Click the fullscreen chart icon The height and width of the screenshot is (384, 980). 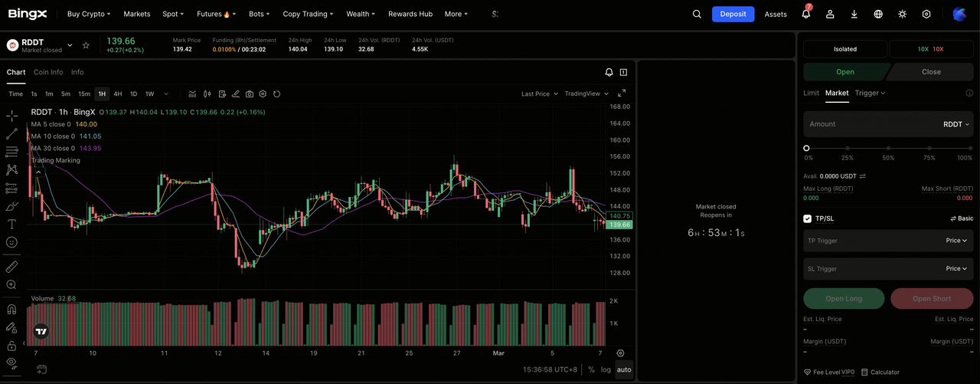tap(622, 94)
